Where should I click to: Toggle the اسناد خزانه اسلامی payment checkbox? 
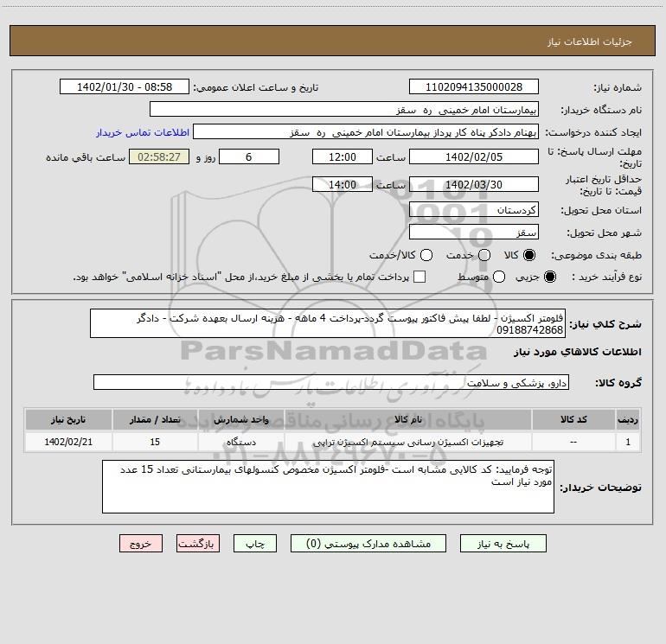point(419,277)
